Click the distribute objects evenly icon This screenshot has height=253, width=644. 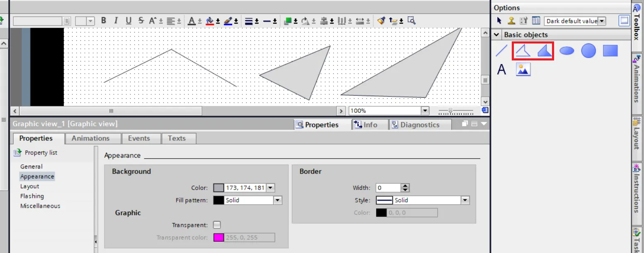coord(342,21)
